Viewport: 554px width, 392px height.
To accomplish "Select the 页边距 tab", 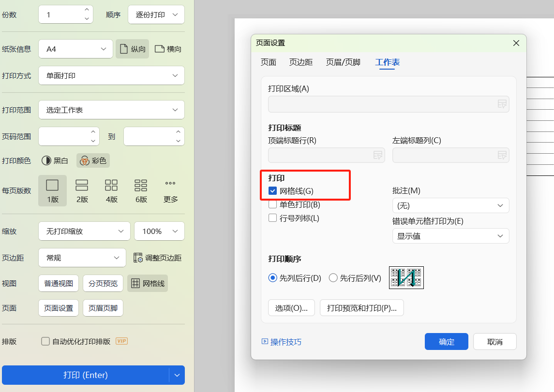I will point(300,62).
